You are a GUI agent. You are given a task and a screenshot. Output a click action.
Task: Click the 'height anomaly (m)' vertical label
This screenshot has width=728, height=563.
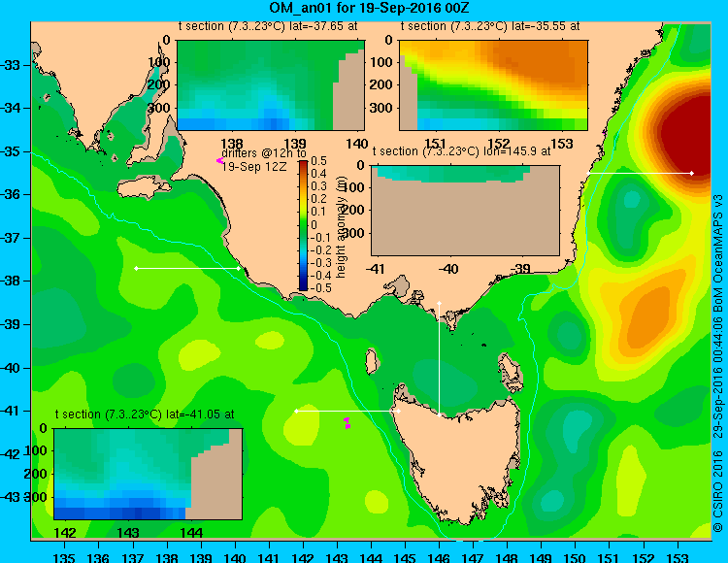(x=341, y=228)
